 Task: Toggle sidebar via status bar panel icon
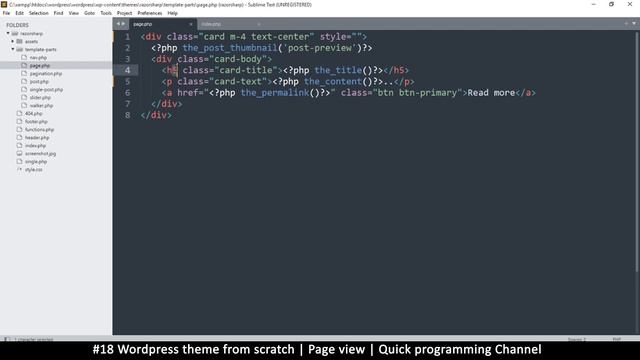point(7,339)
